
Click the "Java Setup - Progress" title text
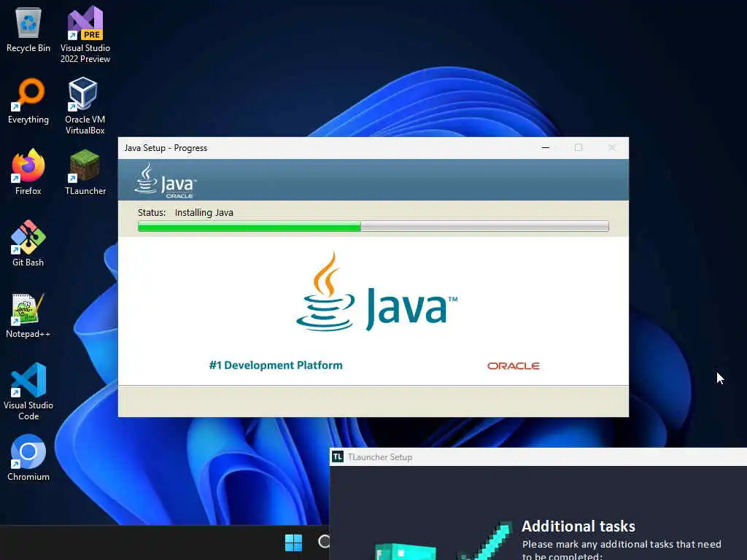166,148
